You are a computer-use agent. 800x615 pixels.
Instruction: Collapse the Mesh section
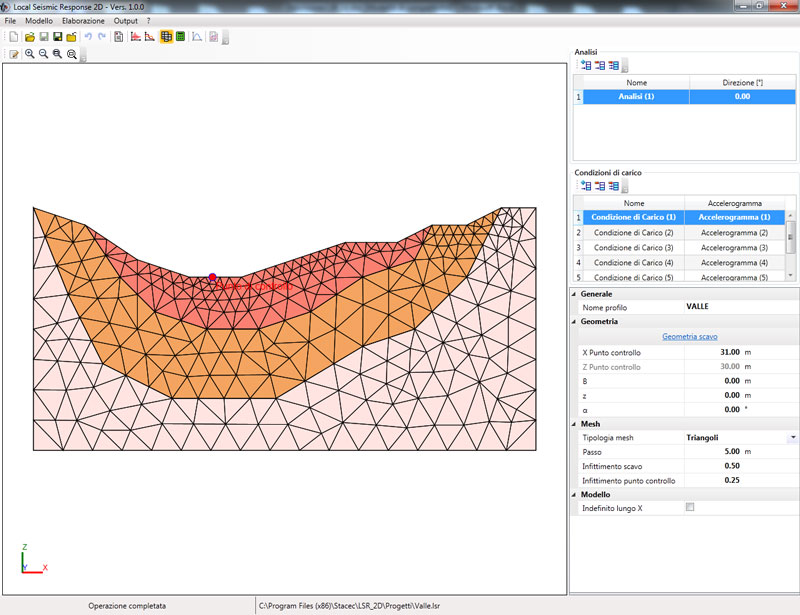click(574, 424)
